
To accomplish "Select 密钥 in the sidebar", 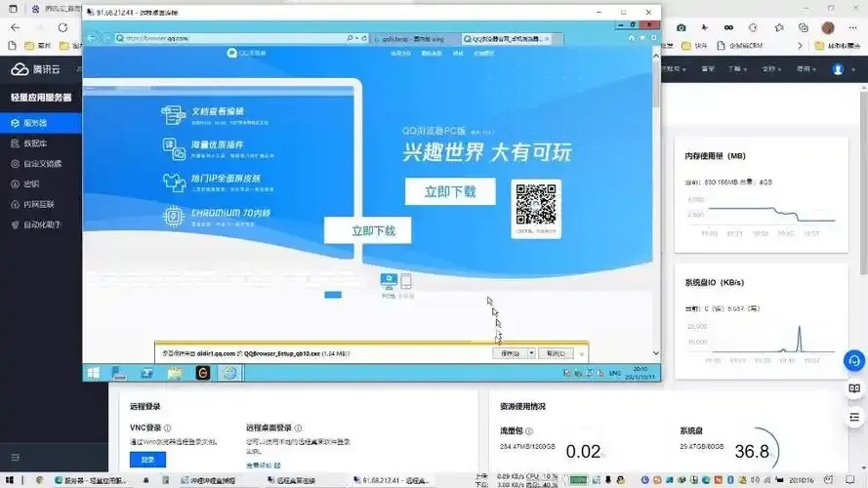I will coord(40,183).
